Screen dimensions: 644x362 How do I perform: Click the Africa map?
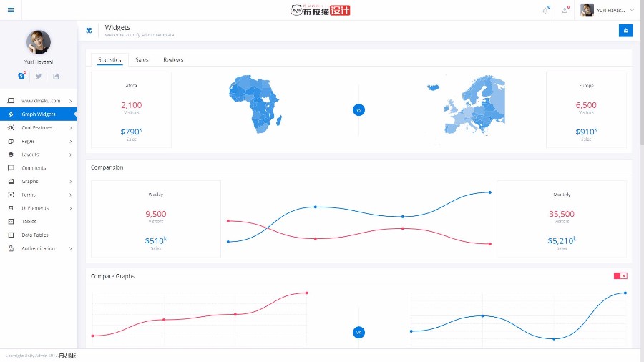click(255, 104)
